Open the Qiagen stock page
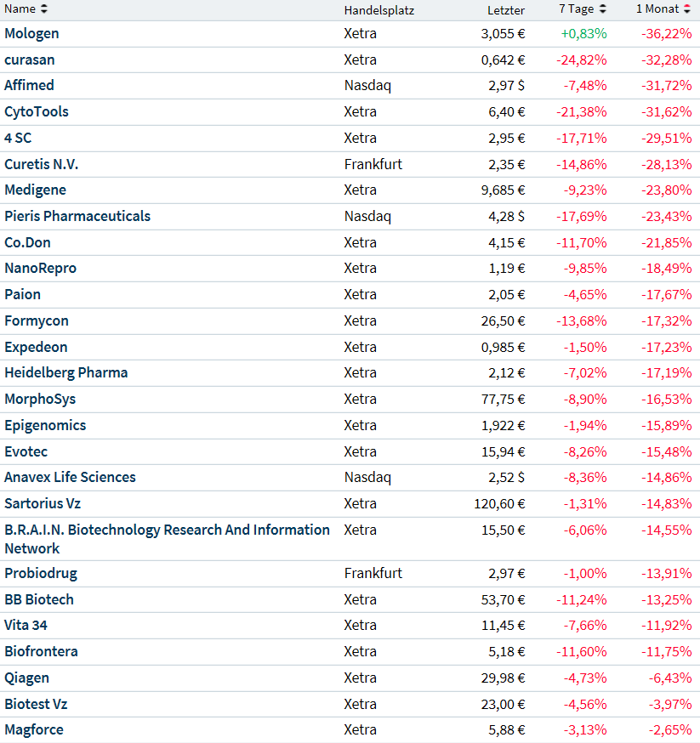Screen dimensions: 700x743 click(x=27, y=678)
